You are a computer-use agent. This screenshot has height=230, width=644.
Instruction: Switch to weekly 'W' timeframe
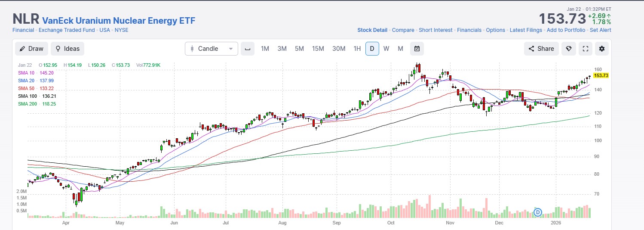(386, 49)
